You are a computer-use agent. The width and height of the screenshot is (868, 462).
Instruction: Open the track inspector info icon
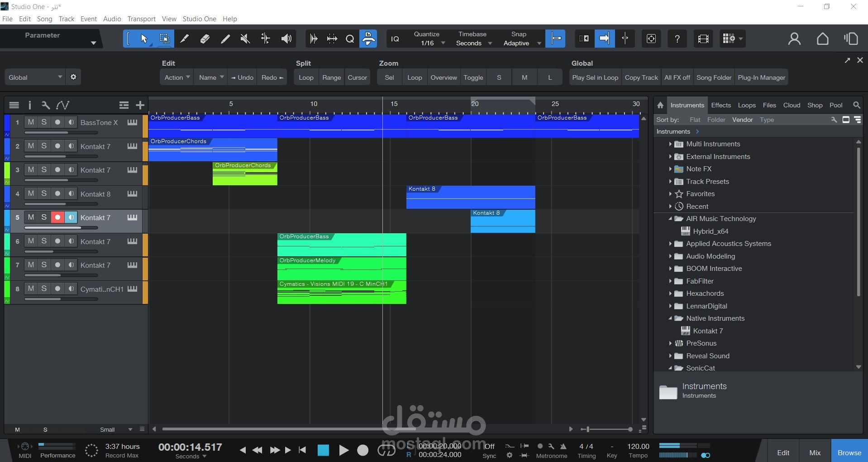pos(30,105)
